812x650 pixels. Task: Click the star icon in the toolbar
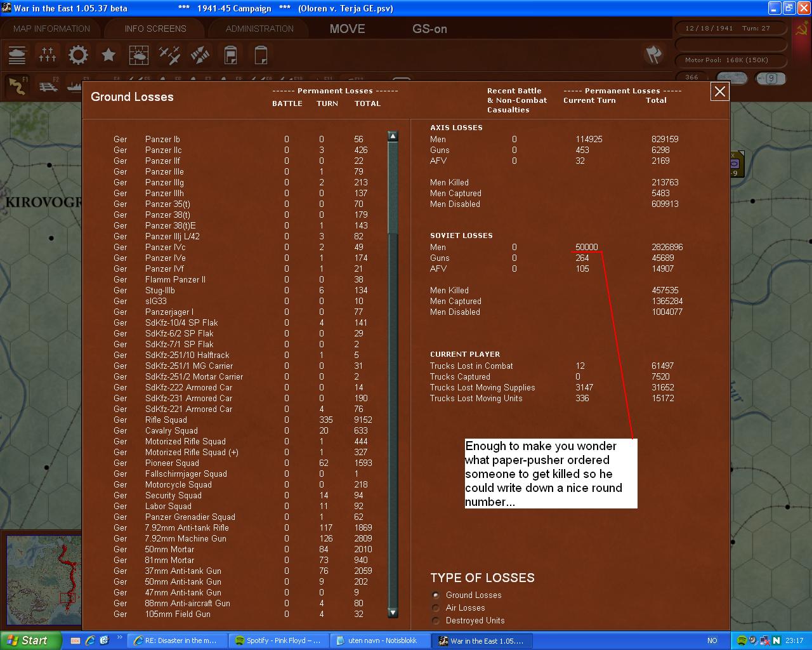108,55
